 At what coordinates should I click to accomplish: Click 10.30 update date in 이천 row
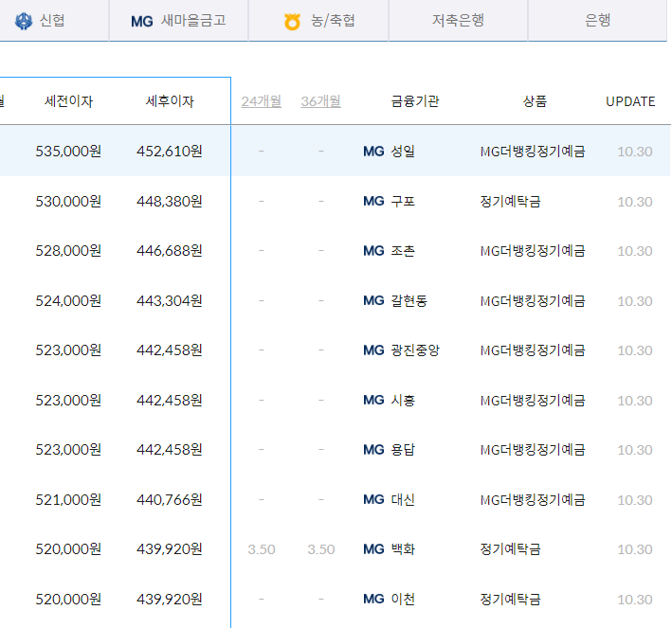(x=635, y=600)
